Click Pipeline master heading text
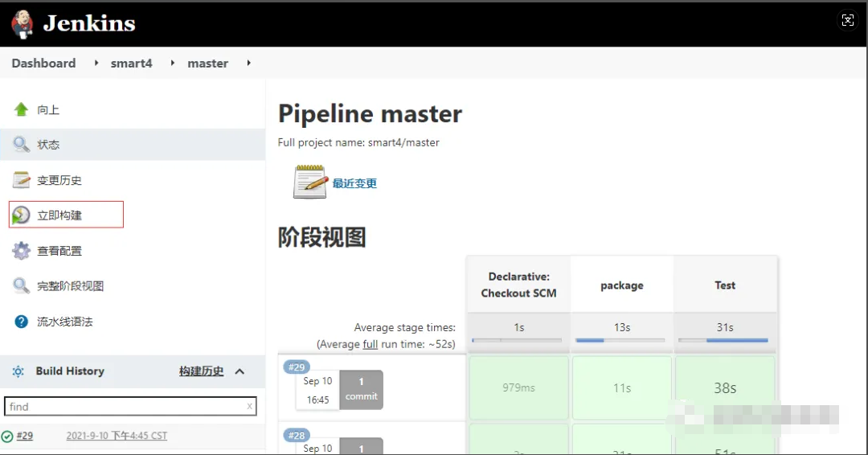 click(x=370, y=114)
